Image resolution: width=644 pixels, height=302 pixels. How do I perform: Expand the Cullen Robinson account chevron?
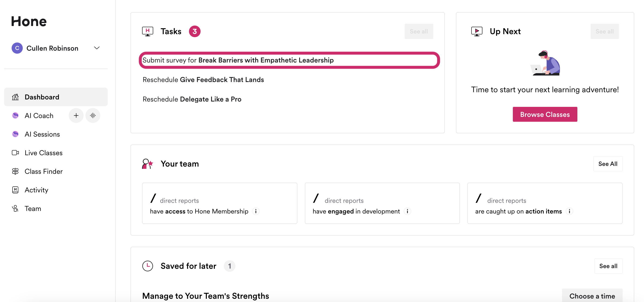point(97,48)
